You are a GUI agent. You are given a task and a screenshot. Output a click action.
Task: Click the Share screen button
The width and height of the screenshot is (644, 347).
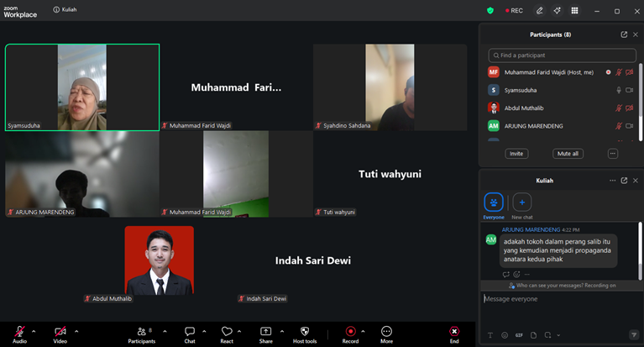pyautogui.click(x=265, y=334)
